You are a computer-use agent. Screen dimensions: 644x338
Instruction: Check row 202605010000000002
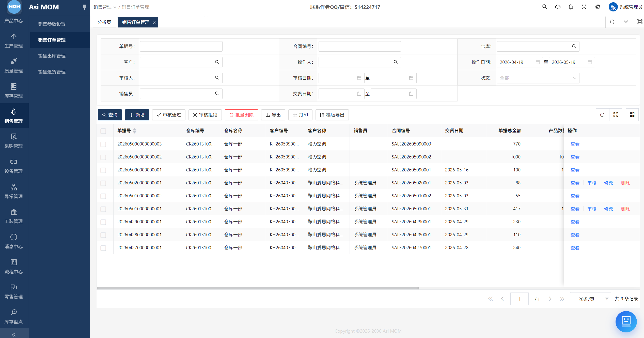click(103, 196)
